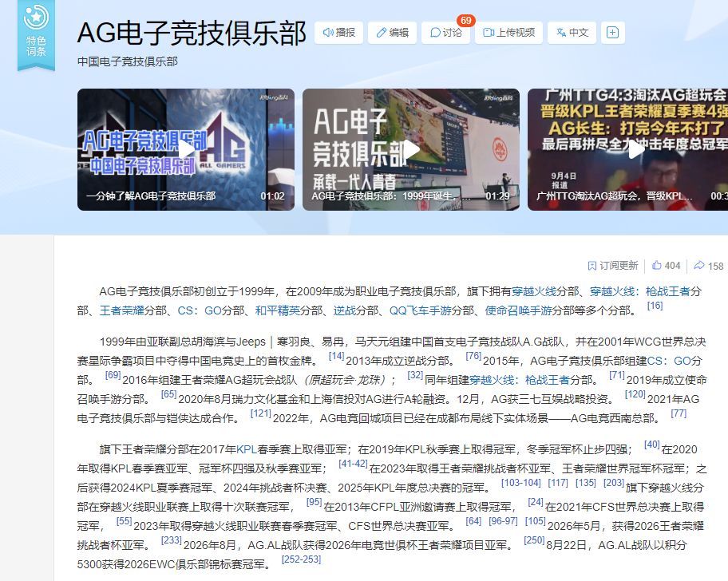Screen dimensions: 728x581
Task: Open the 中文 language selector
Action: (x=572, y=33)
